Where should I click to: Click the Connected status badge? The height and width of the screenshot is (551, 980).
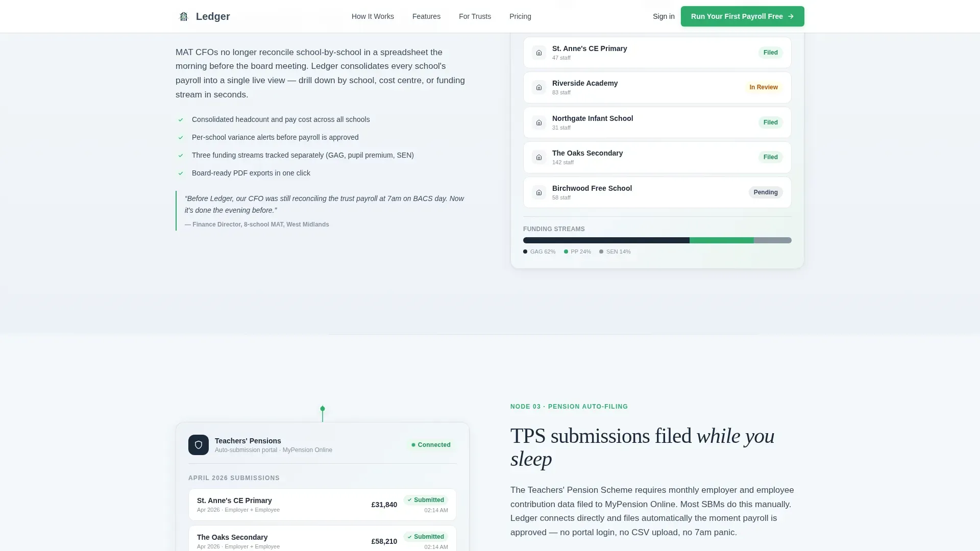point(431,445)
